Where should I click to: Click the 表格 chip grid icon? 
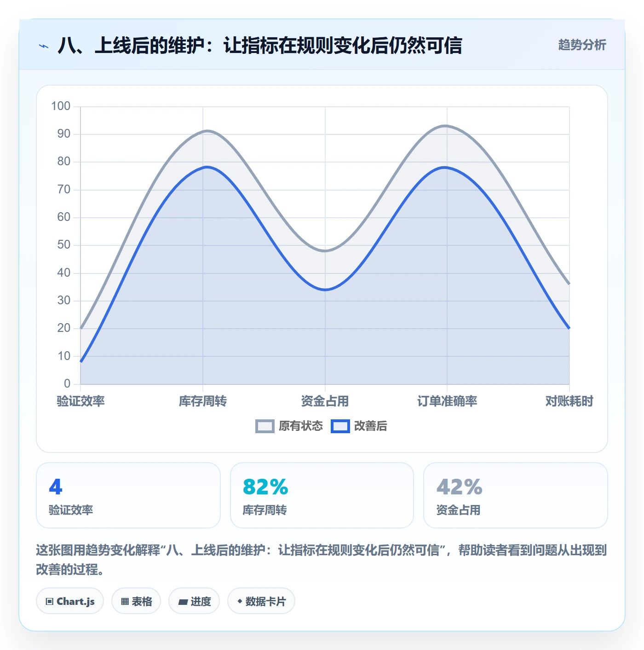point(125,601)
